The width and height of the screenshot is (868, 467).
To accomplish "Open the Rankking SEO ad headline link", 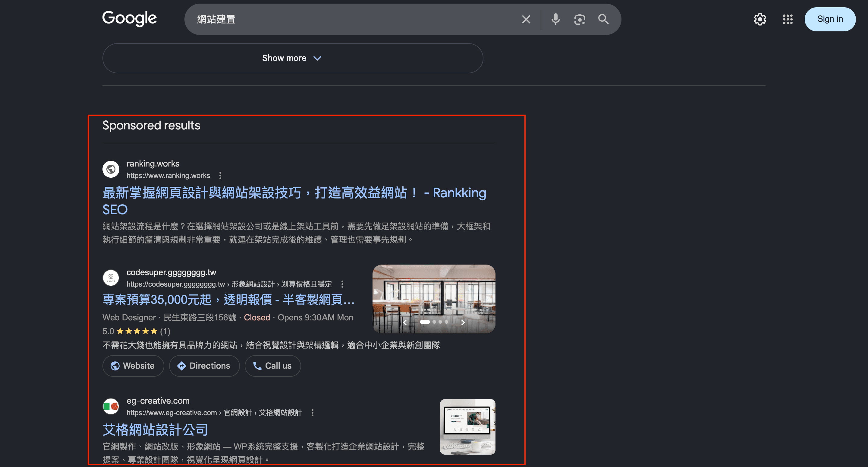I will 294,201.
